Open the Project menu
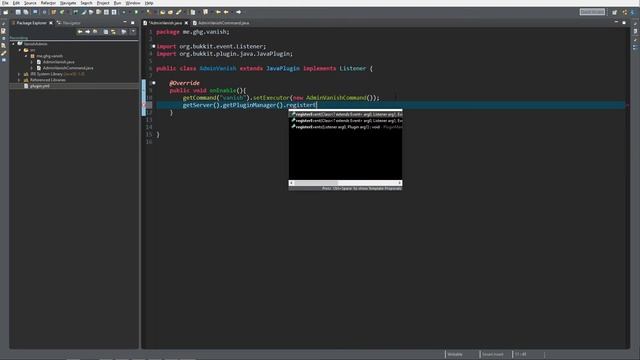This screenshot has height=360, width=640. click(x=103, y=3)
